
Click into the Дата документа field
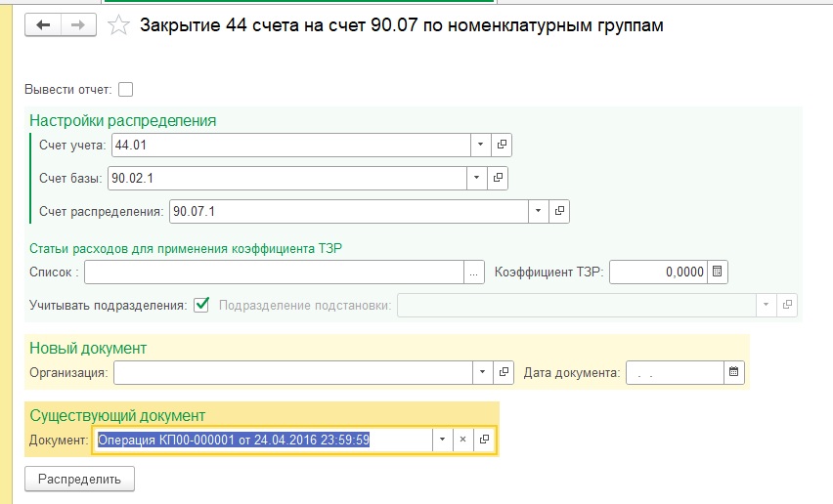(x=675, y=372)
